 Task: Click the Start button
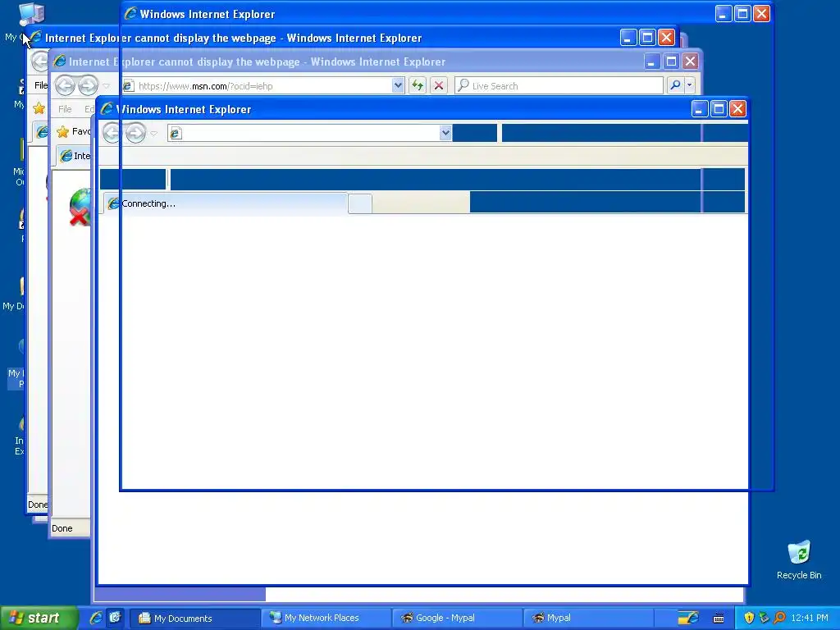(x=38, y=619)
